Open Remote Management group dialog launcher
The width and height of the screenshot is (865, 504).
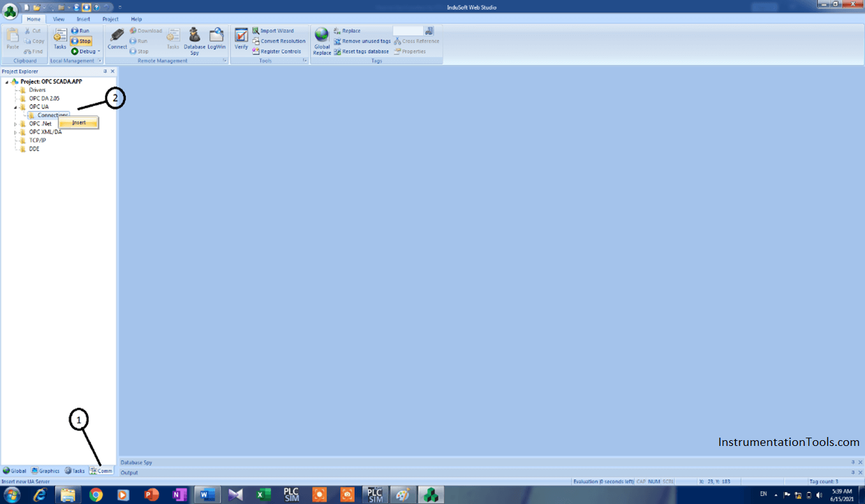pos(225,61)
